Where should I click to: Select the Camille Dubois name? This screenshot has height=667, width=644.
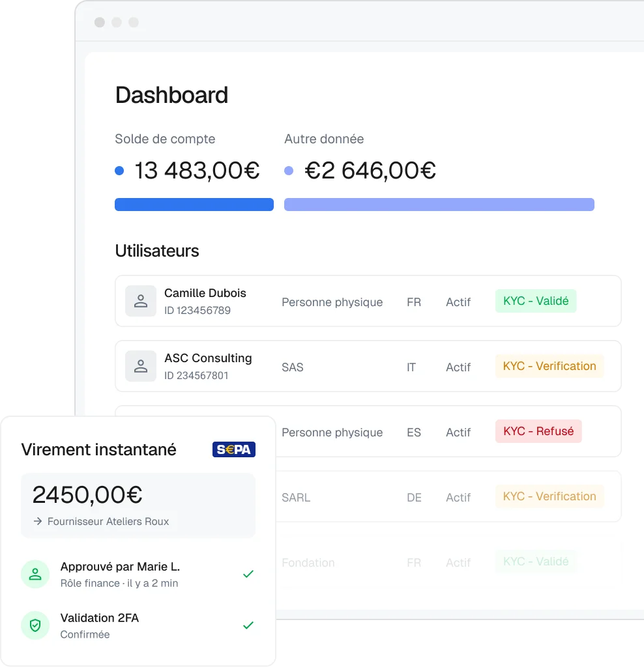pyautogui.click(x=205, y=293)
